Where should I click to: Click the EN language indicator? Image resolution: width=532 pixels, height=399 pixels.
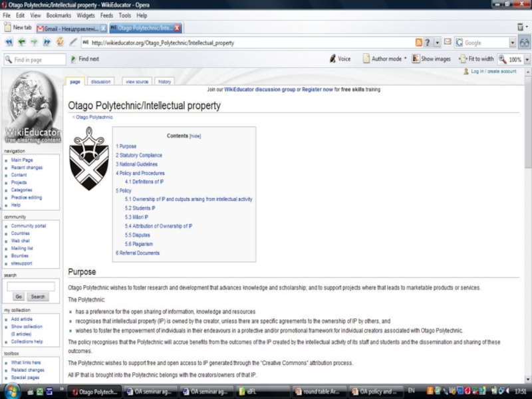click(x=411, y=391)
